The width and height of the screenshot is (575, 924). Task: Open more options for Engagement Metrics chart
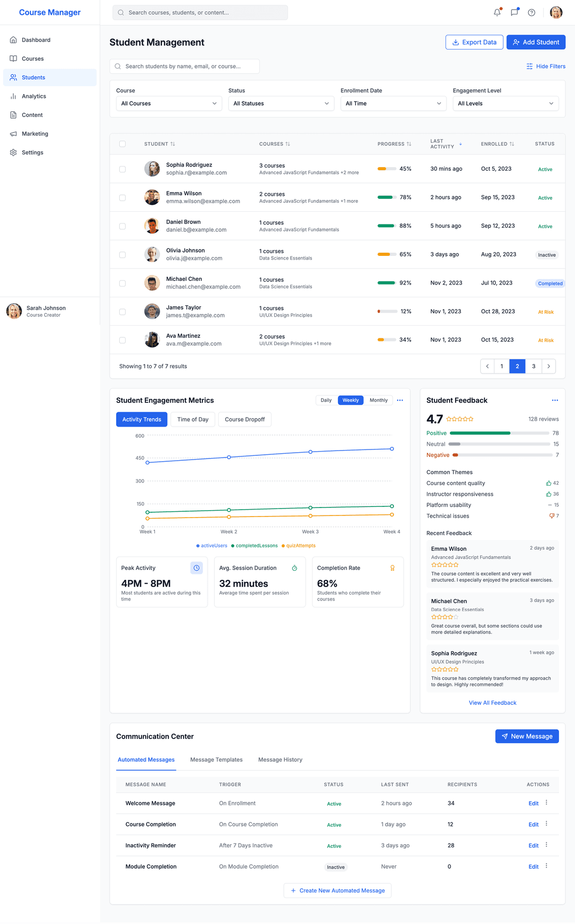click(x=400, y=401)
